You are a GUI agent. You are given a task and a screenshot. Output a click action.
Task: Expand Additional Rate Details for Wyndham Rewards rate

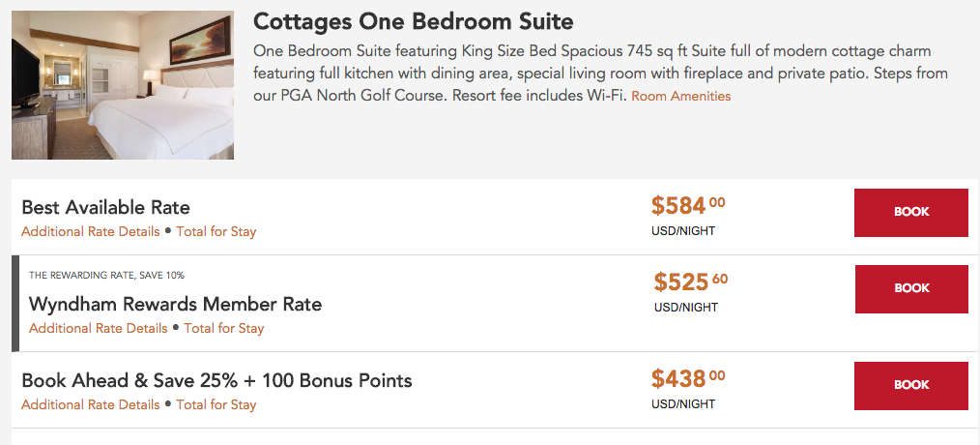(x=98, y=329)
